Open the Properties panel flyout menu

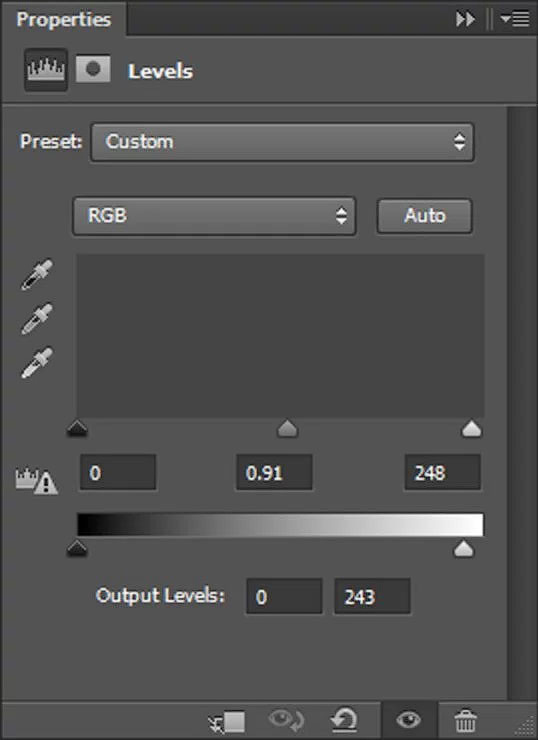tap(515, 19)
